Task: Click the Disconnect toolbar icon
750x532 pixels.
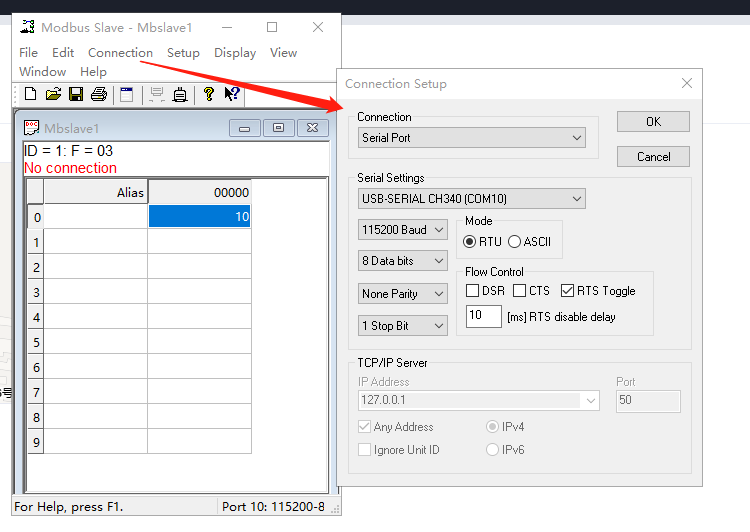Action: point(180,94)
